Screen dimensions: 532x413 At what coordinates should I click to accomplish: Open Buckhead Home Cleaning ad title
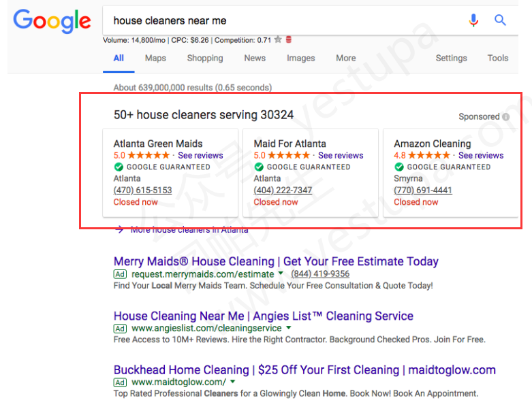pos(304,370)
